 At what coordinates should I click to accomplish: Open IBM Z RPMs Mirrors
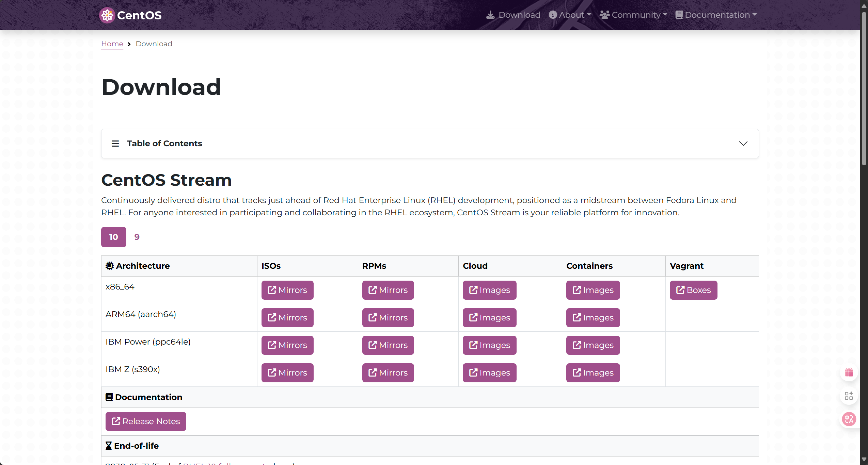pos(388,373)
